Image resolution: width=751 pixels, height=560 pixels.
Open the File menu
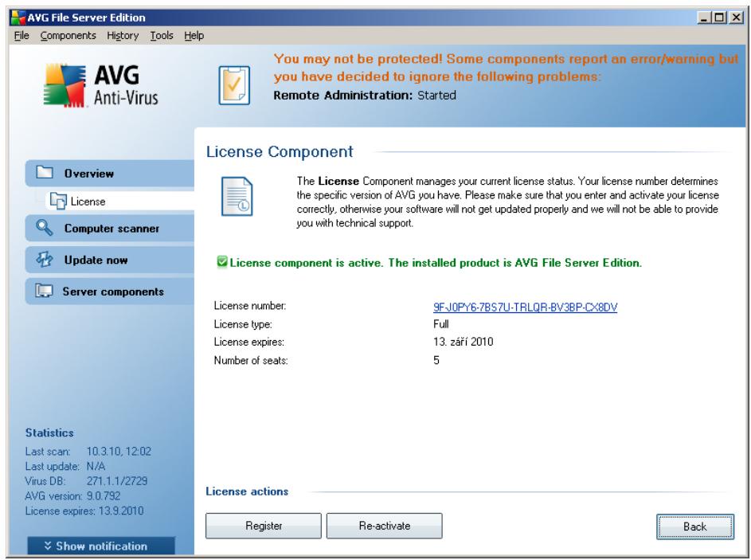coord(22,36)
